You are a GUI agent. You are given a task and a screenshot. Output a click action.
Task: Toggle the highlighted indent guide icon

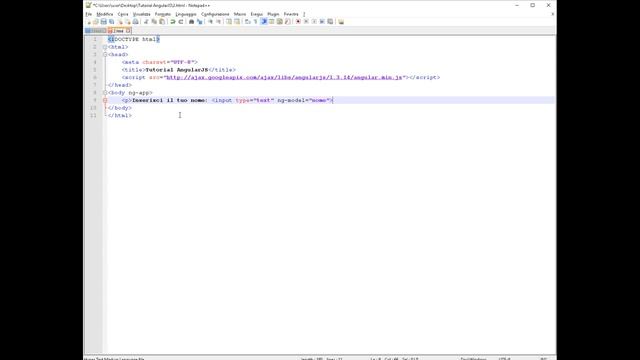point(264,22)
